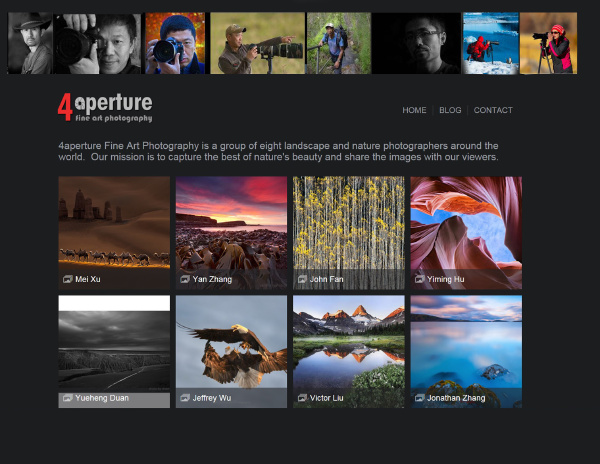Open the CONTACT page
600x464 pixels.
pos(493,110)
